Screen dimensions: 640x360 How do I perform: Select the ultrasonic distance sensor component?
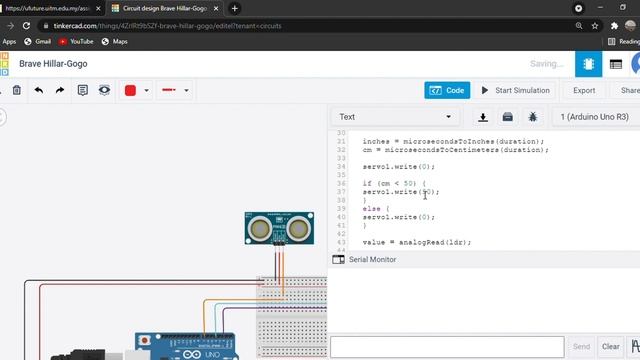tap(279, 228)
